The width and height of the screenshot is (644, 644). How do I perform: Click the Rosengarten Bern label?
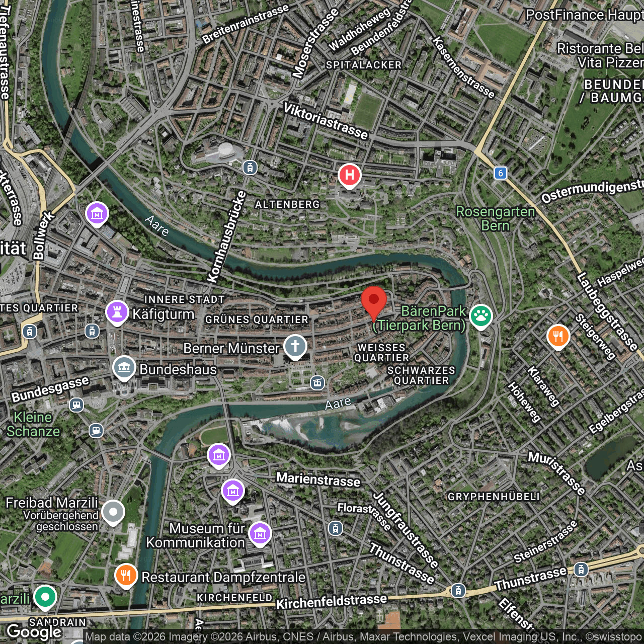coord(495,218)
